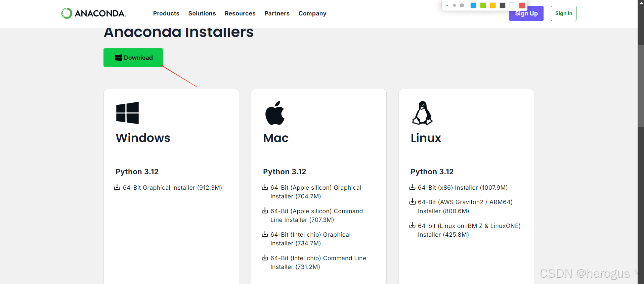The width and height of the screenshot is (644, 284).
Task: Open the Partners menu
Action: [x=277, y=13]
